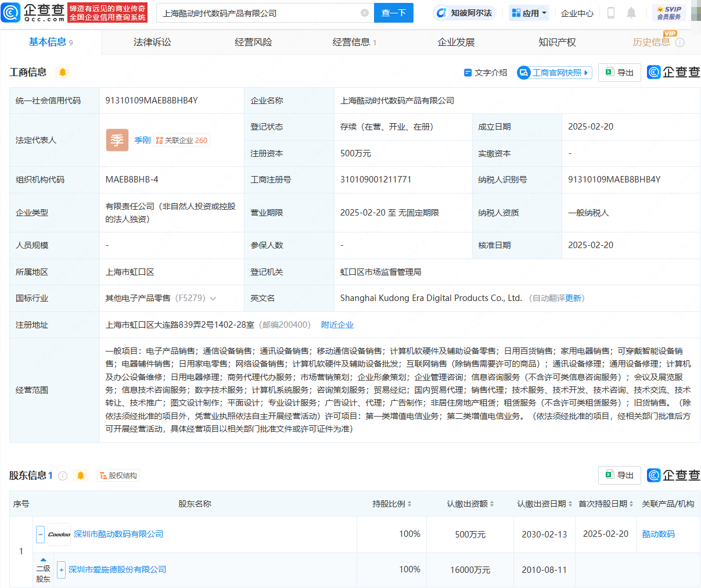Screen dimensions: 701x588
Task: Open 深圳市爱施德股份有限公司 link
Action: [117, 569]
